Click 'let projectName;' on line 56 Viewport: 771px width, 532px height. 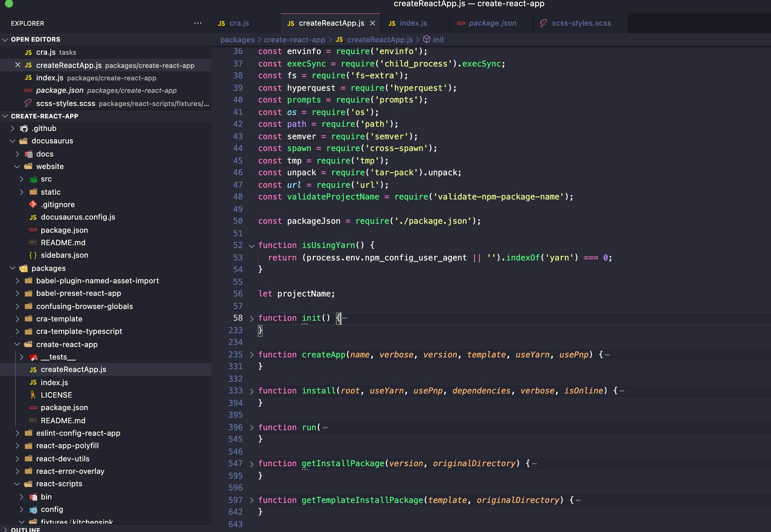(x=296, y=294)
